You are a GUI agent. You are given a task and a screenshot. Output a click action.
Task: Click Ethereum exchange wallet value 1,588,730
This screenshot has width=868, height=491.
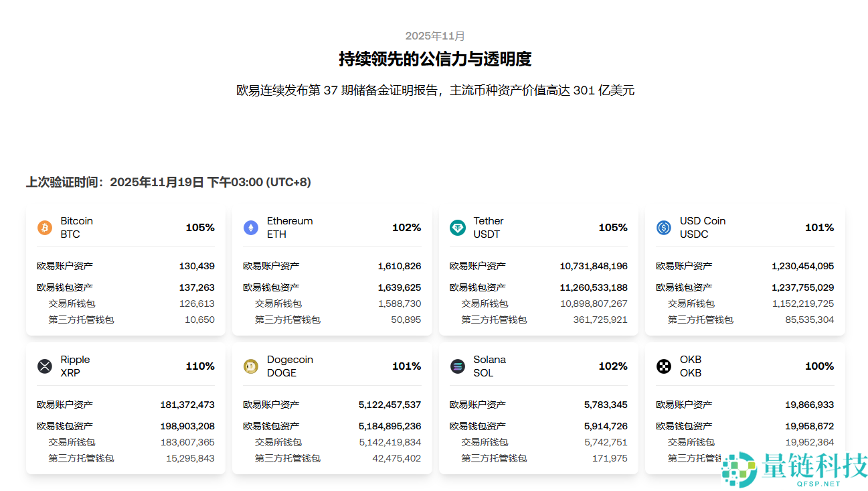pos(400,303)
